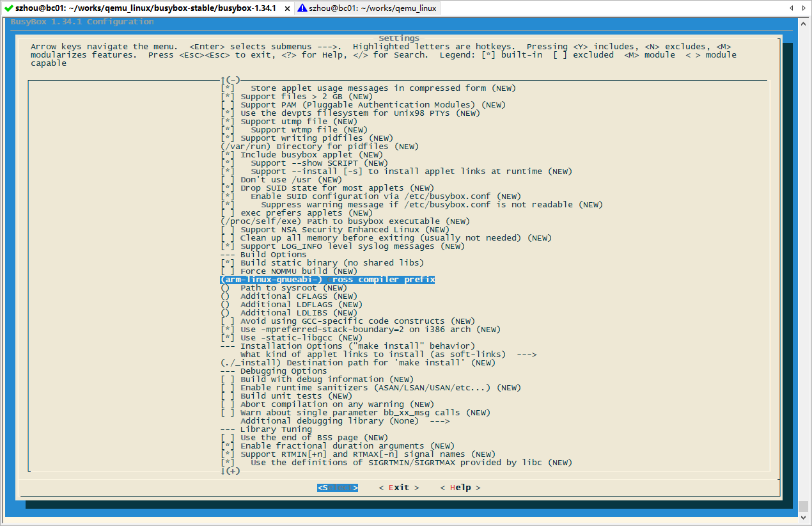Click the 'Build Options' section header
812x526 pixels.
(263, 255)
